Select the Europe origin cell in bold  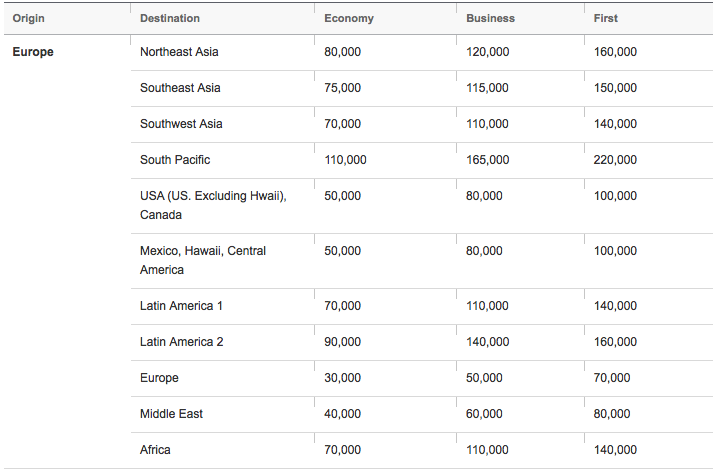coord(33,52)
